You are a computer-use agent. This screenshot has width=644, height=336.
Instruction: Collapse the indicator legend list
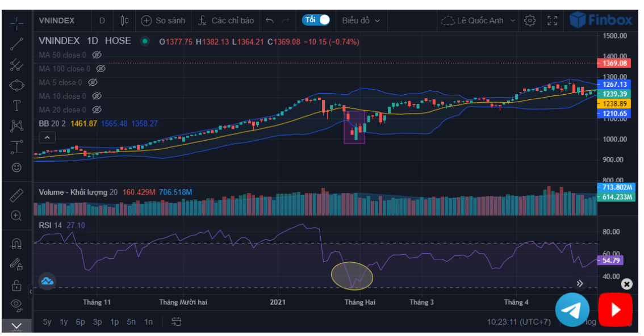(x=47, y=137)
